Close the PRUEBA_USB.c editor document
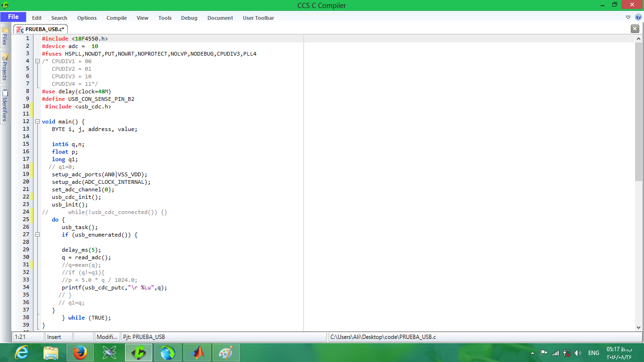 click(x=635, y=29)
